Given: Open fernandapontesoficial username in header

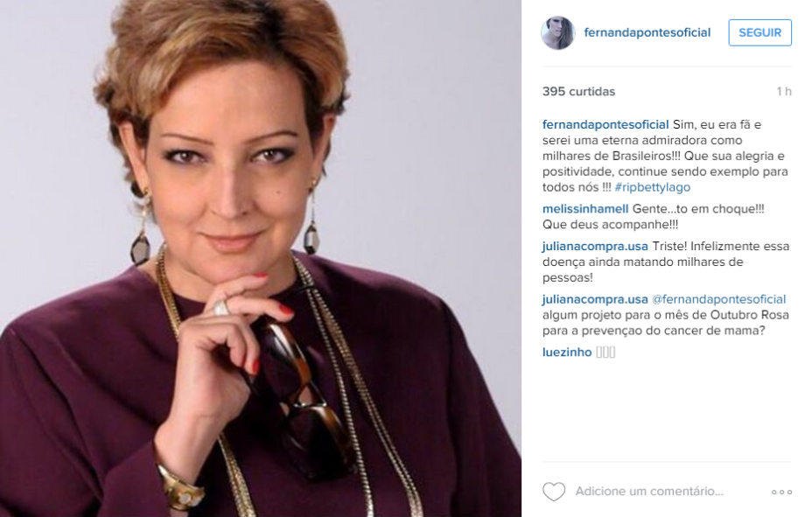Looking at the screenshot, I should point(647,32).
